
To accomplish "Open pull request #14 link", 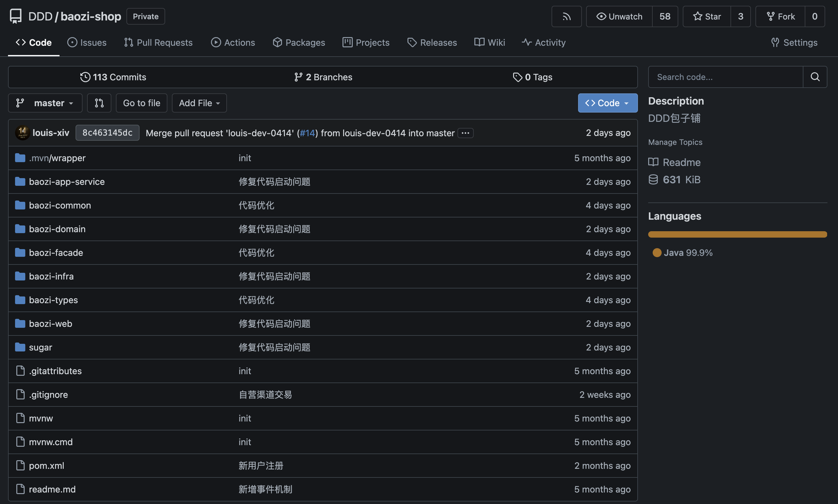I will pos(307,133).
